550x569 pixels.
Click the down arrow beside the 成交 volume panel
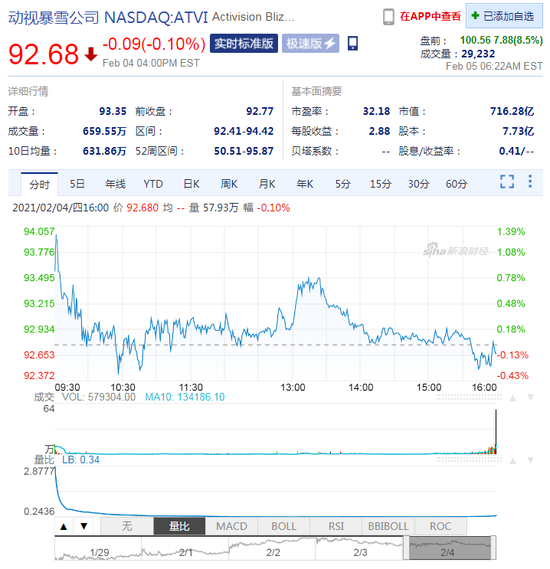[x=530, y=398]
